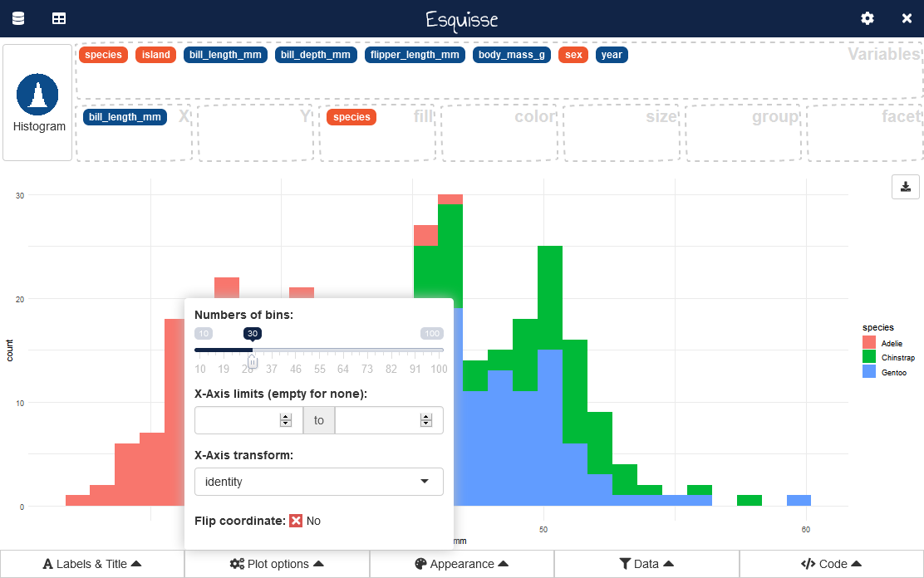Select the body_mass_g variable badge
Screen dimensions: 924x578
coord(512,55)
